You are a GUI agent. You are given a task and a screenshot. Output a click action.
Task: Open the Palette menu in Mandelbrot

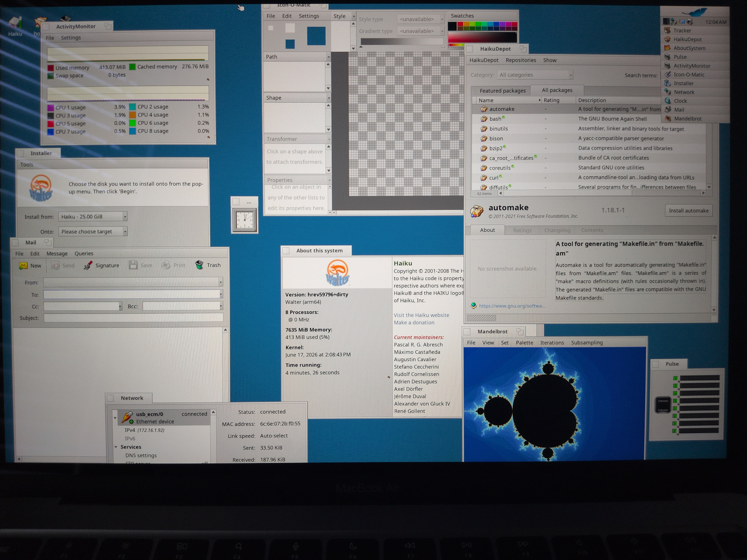524,343
